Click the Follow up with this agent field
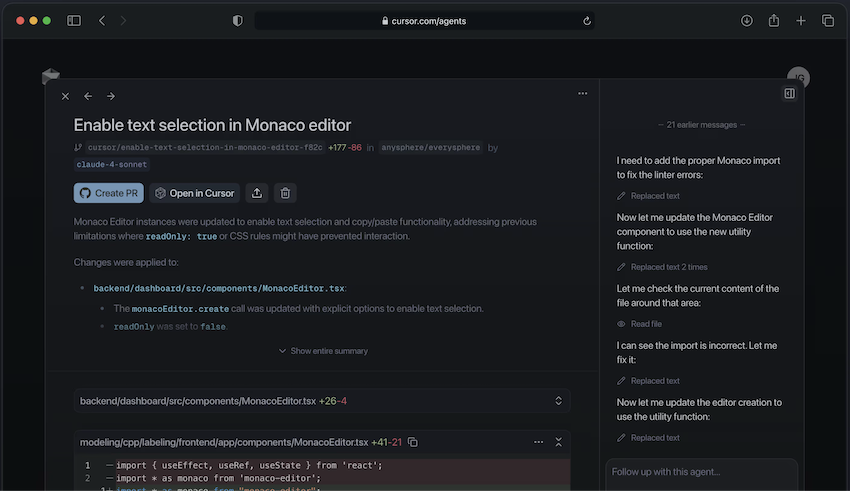This screenshot has width=850, height=491. click(701, 474)
